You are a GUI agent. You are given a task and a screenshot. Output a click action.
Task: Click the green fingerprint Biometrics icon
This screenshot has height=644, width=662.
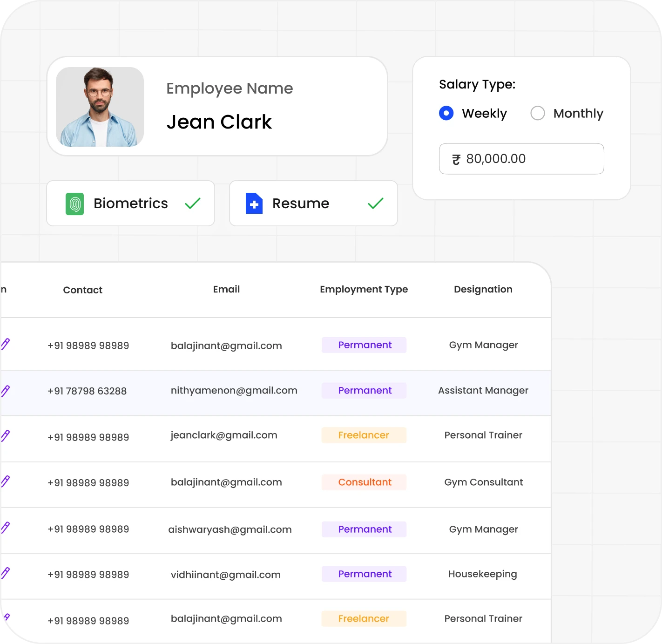[74, 203]
